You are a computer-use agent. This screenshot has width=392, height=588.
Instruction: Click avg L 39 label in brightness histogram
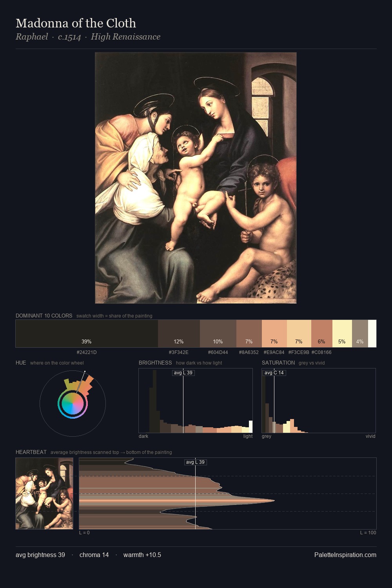pos(183,373)
